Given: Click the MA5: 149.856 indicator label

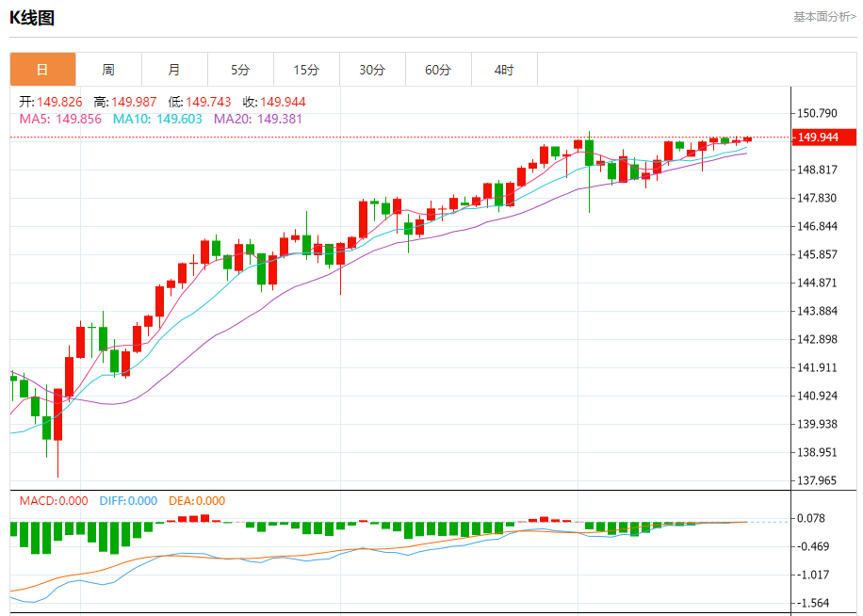Looking at the screenshot, I should point(60,119).
